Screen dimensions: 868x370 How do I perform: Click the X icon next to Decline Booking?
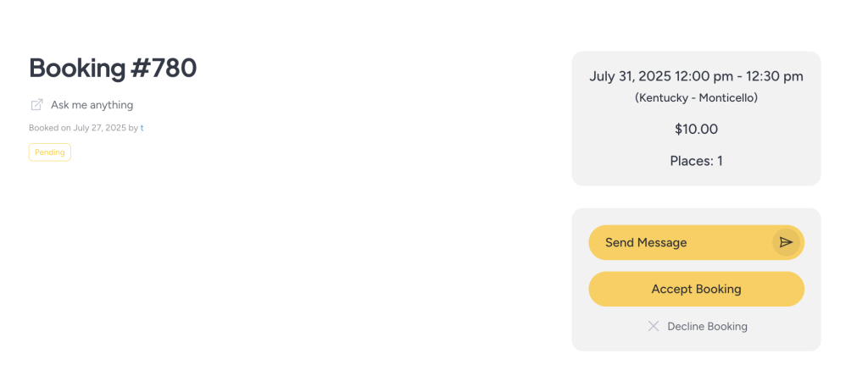(654, 326)
